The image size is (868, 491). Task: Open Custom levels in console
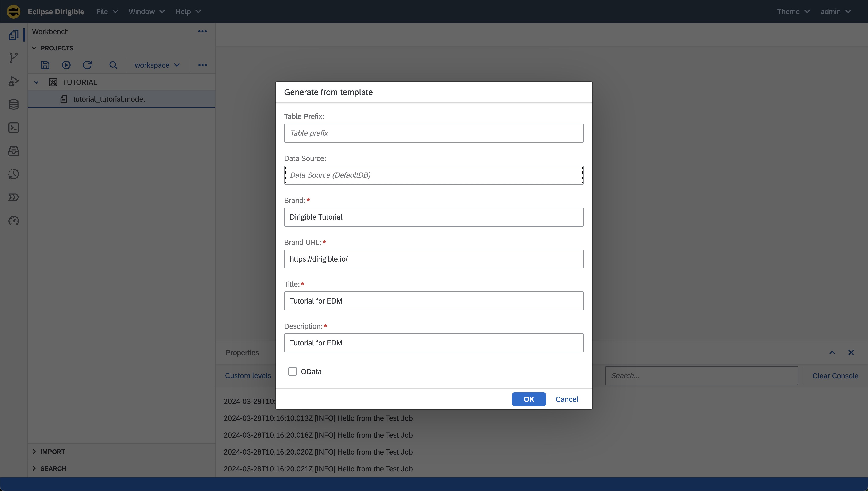point(248,376)
